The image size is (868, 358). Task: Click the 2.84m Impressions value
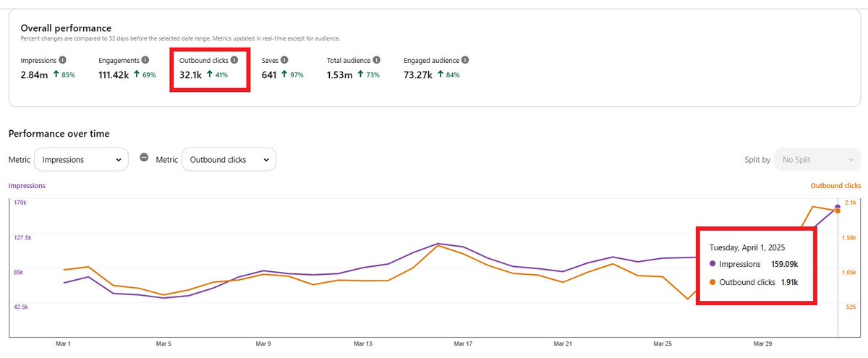[33, 74]
